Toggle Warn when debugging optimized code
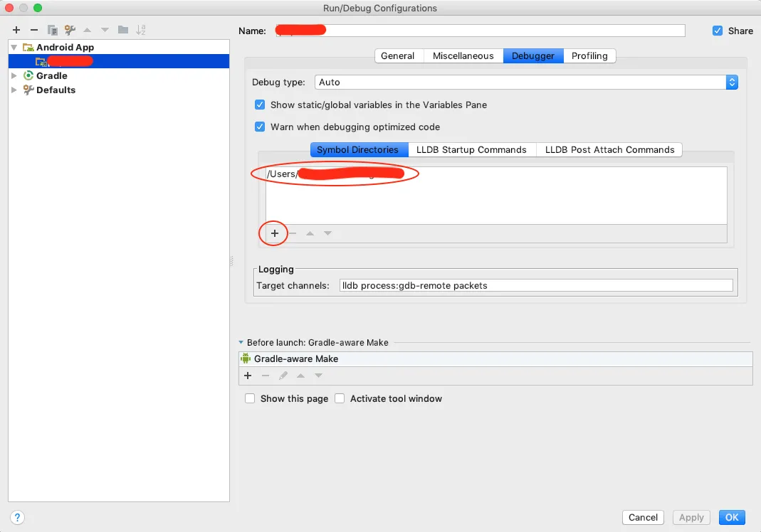Screen dimensions: 761x532 [260, 127]
